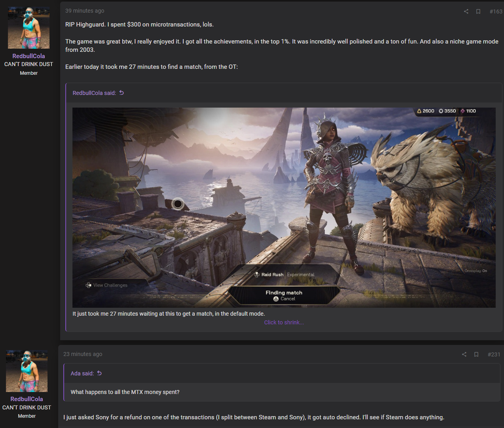The width and height of the screenshot is (504, 428).
Task: Bookmark post #163
Action: pos(478,11)
